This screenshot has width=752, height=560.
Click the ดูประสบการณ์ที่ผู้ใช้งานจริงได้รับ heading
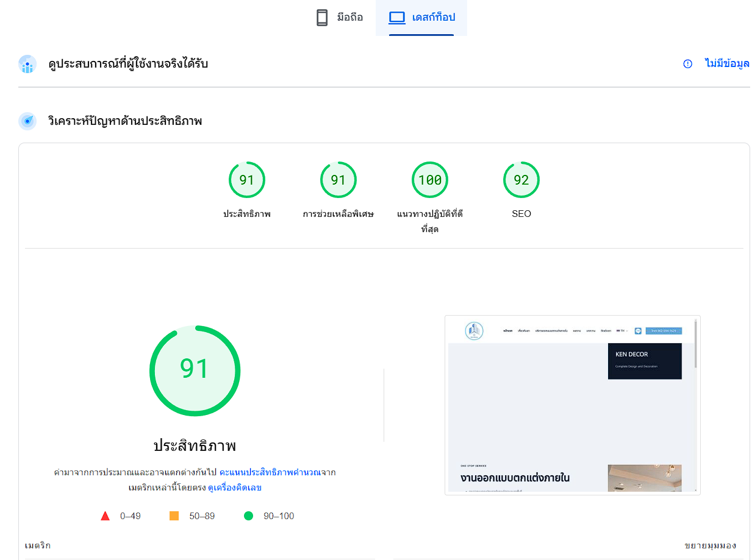point(128,63)
